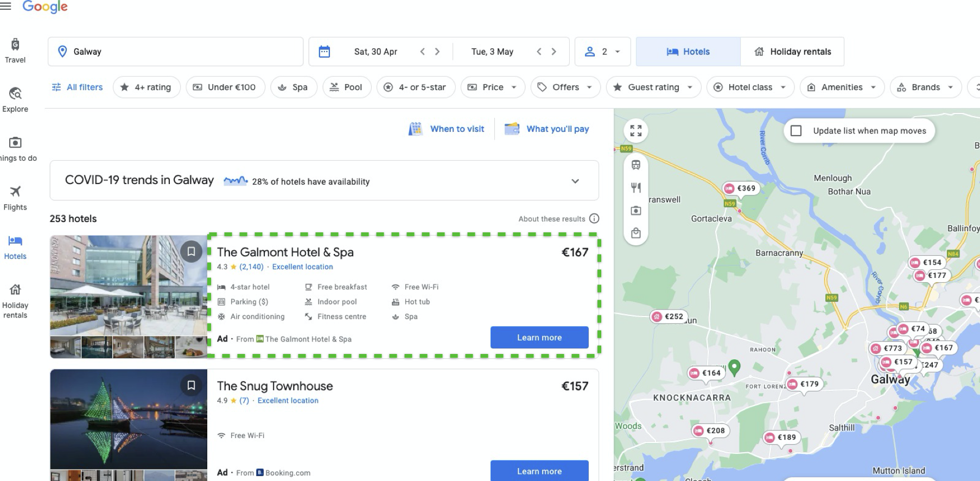This screenshot has height=481, width=980.
Task: Open Flights from the sidebar
Action: [x=15, y=198]
